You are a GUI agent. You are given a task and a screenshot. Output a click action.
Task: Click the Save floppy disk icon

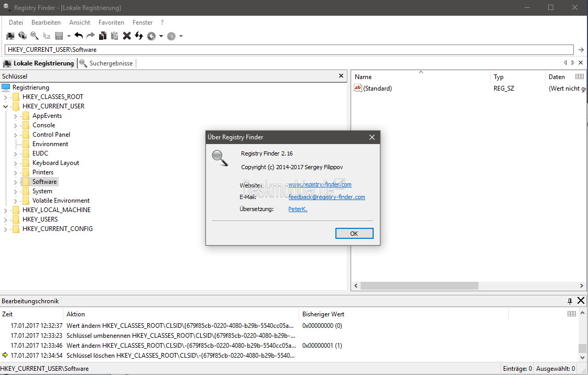coord(59,36)
